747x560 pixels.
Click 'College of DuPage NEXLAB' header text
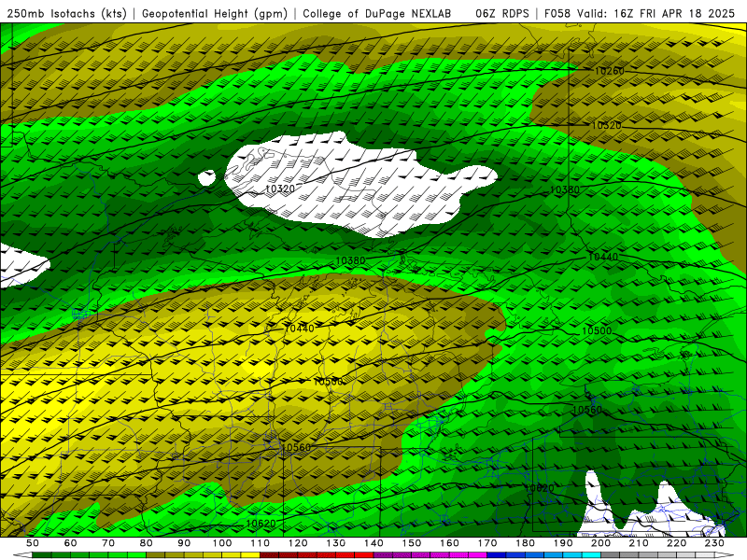(x=377, y=13)
